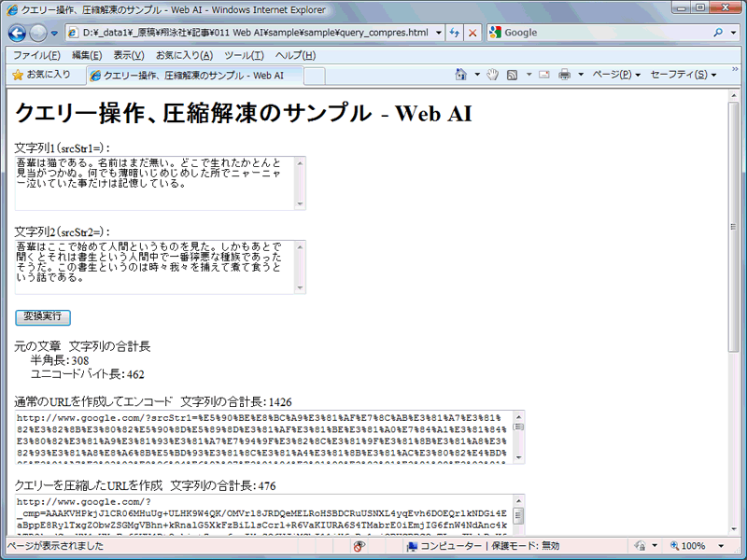Click inside the 文字列2 srcStr2 textarea
The image size is (747, 560).
tap(155, 267)
